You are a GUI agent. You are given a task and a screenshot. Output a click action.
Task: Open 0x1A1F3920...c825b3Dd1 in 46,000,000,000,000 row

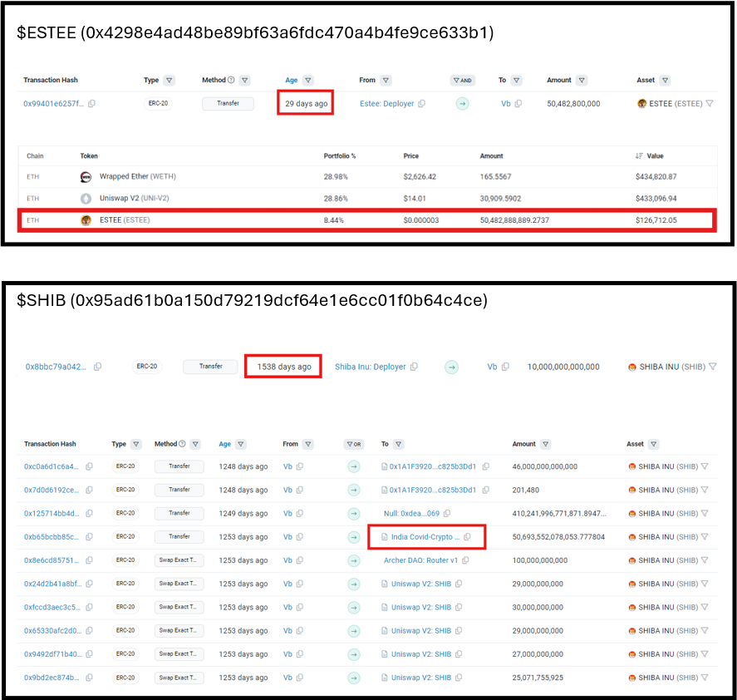432,466
